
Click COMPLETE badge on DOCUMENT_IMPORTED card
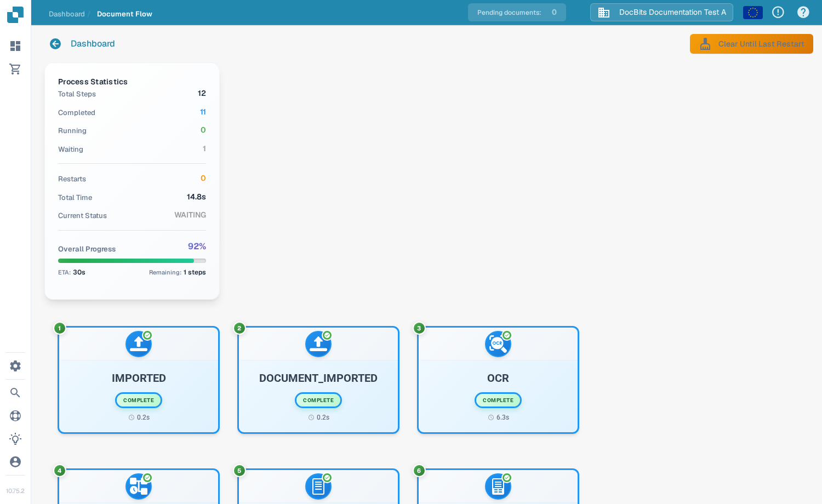318,400
